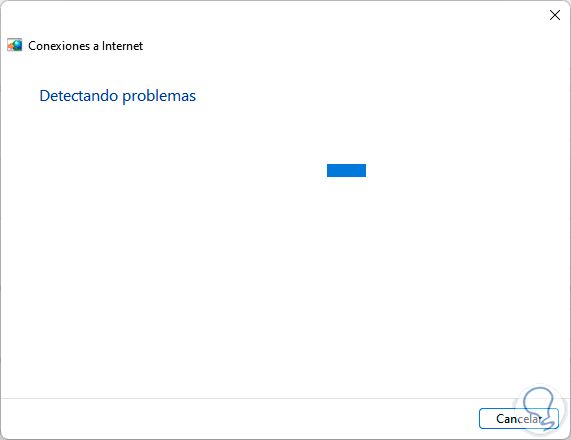Click the Conexiones a Internet globe icon
The image size is (571, 440).
tap(15, 45)
